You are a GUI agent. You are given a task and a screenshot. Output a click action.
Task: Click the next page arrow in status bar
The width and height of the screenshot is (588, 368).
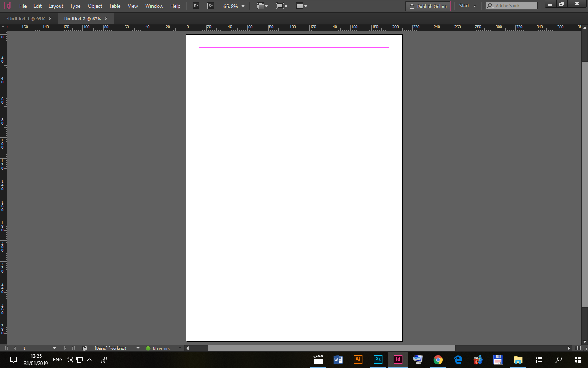[65, 348]
